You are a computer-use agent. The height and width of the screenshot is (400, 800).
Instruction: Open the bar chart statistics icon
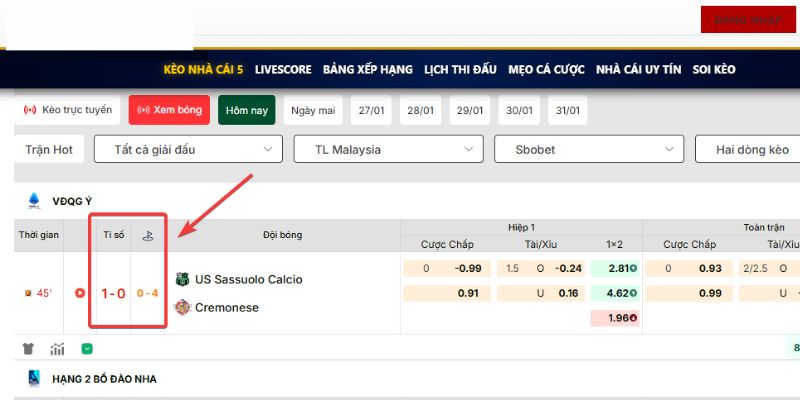tap(58, 349)
